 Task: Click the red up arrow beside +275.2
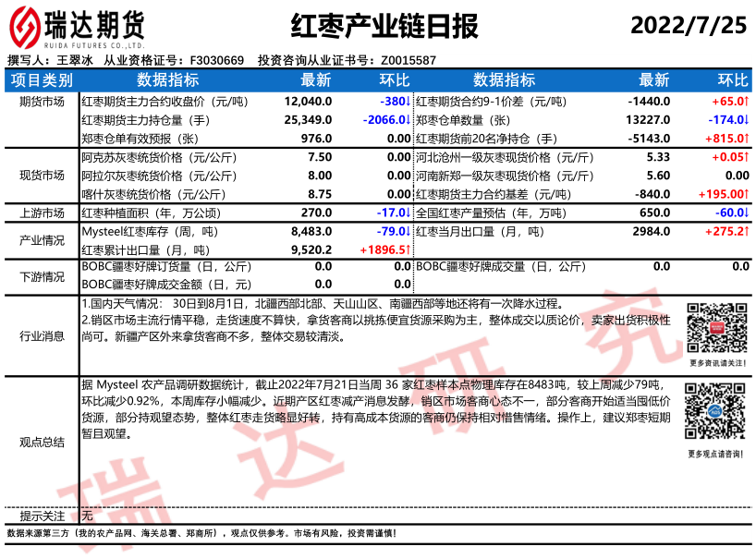[x=746, y=231]
